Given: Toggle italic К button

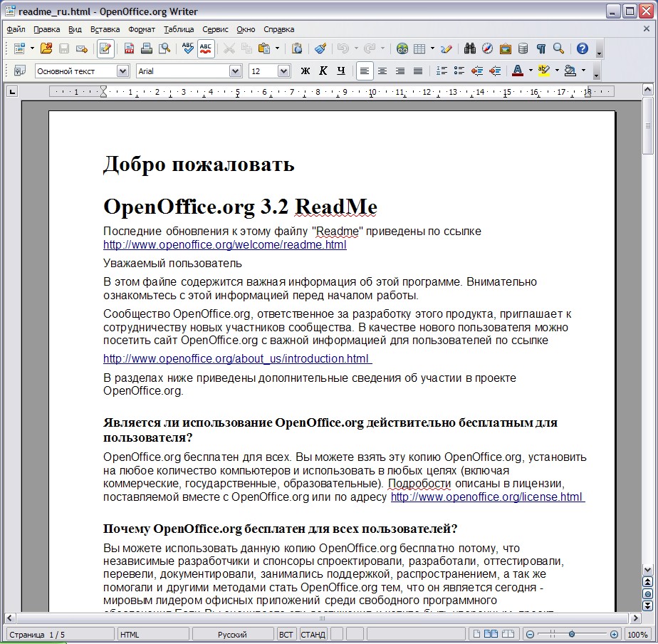Looking at the screenshot, I should [323, 71].
